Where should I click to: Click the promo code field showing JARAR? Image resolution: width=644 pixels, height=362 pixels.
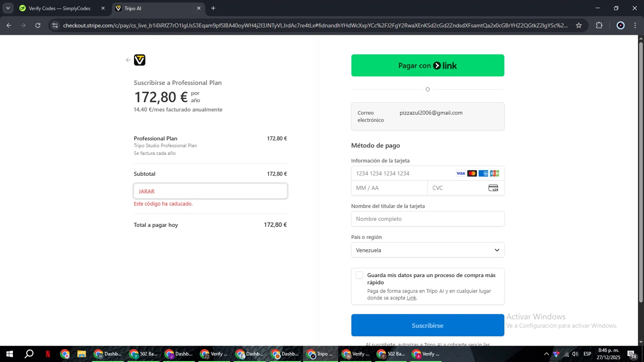[x=210, y=191]
